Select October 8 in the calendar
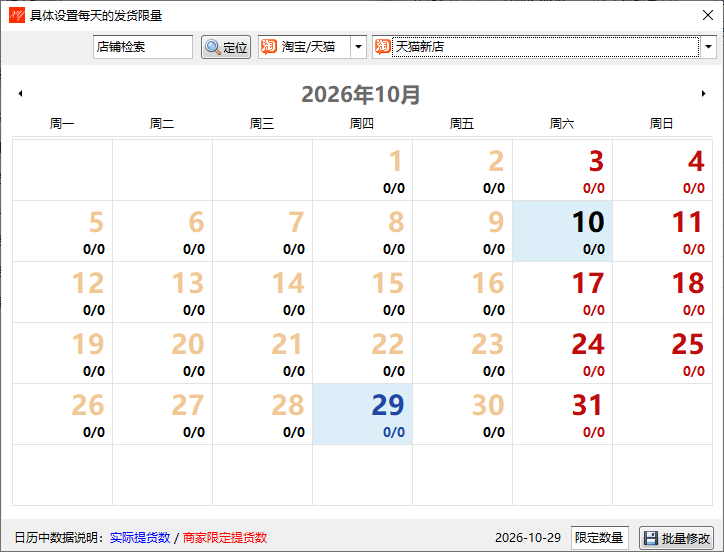Viewport: 724px width, 552px height. [362, 231]
